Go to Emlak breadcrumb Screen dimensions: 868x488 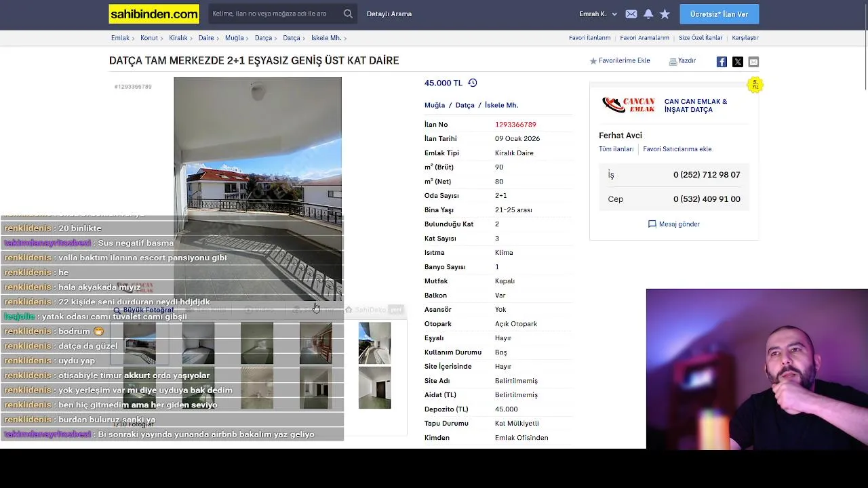point(120,38)
